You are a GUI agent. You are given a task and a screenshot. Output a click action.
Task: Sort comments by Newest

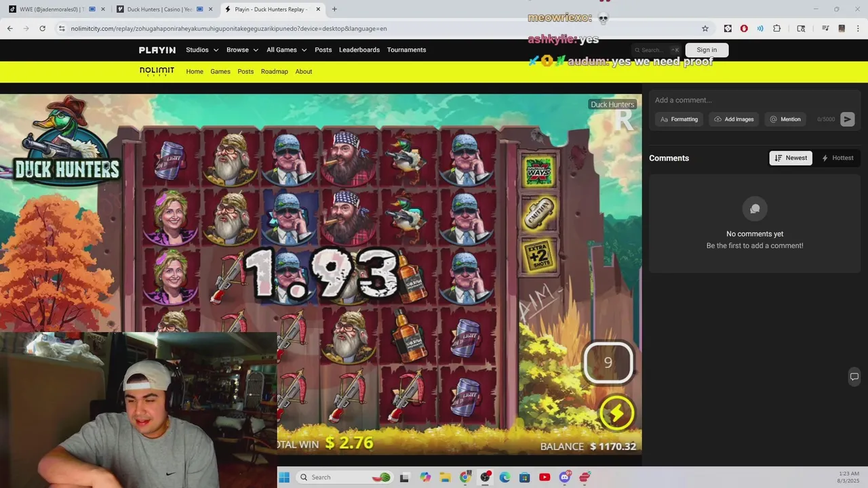[x=791, y=158]
